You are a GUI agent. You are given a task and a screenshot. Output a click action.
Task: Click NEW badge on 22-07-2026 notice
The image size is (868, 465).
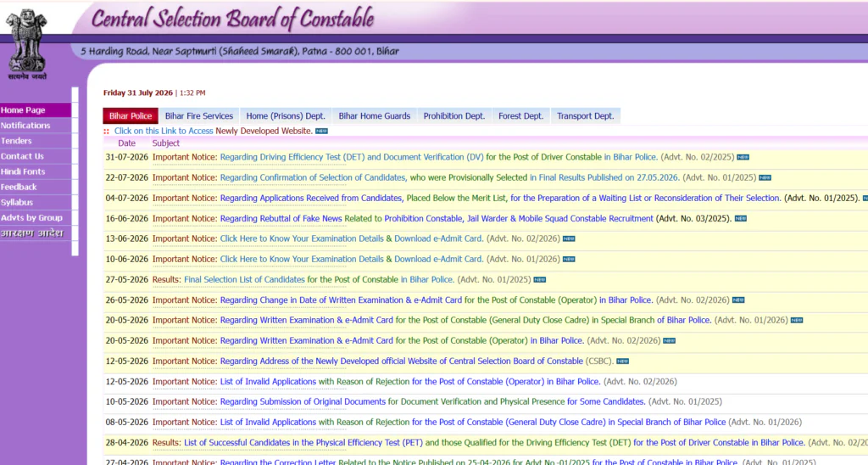pos(765,178)
